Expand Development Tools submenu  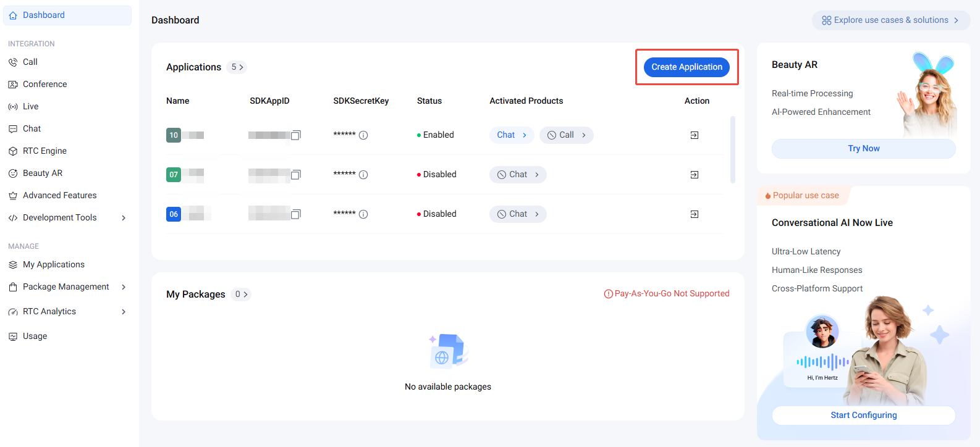click(124, 218)
